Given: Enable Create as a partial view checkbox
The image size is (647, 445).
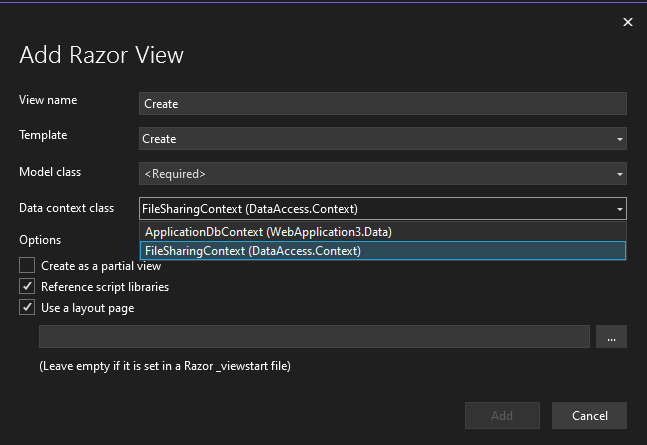Looking at the screenshot, I should (x=27, y=266).
